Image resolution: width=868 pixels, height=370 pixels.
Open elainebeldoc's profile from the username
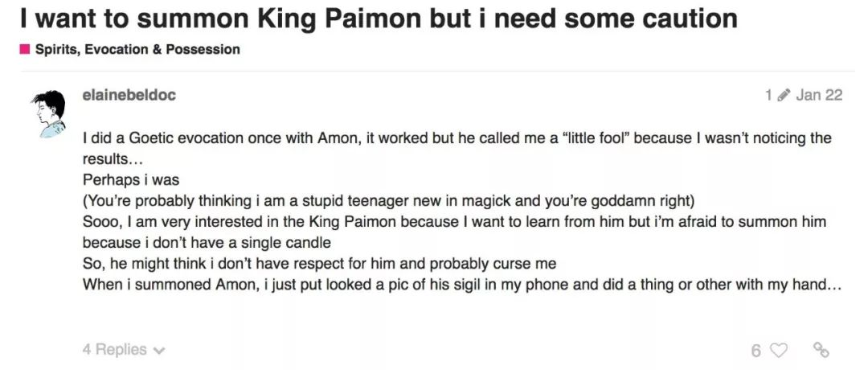tap(129, 95)
